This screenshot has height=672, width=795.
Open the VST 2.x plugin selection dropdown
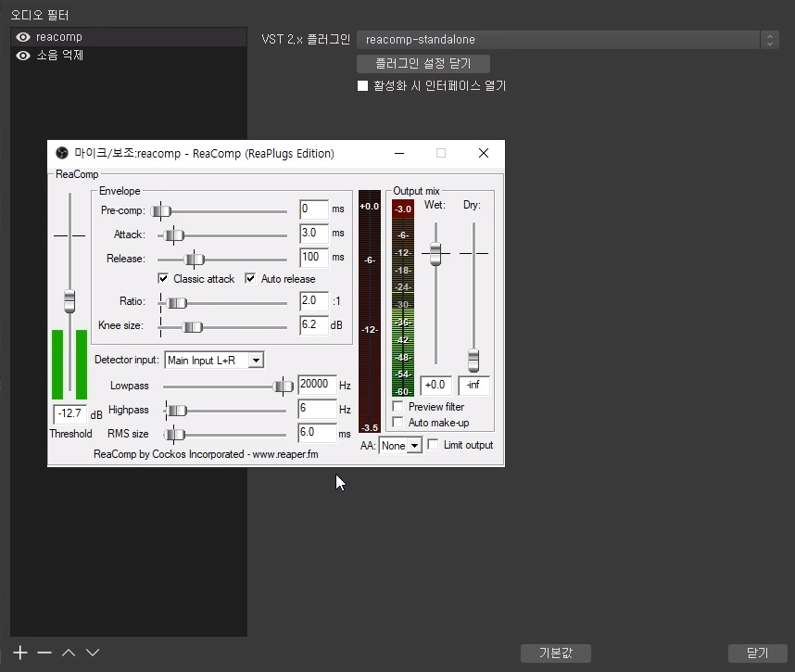[567, 40]
